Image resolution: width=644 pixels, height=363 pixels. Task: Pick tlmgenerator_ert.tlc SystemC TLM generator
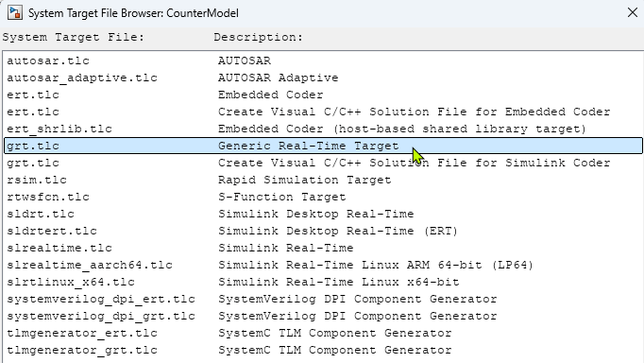coord(323,333)
